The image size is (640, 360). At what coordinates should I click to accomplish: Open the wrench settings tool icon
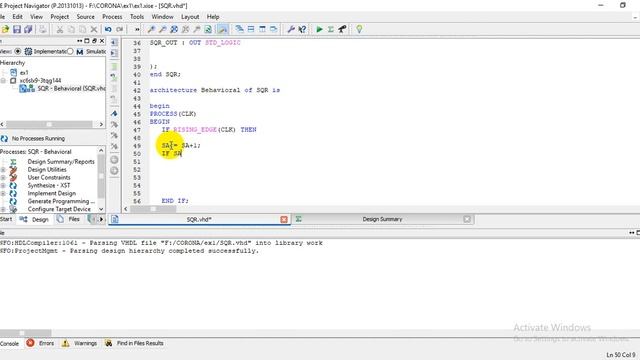tap(291, 29)
